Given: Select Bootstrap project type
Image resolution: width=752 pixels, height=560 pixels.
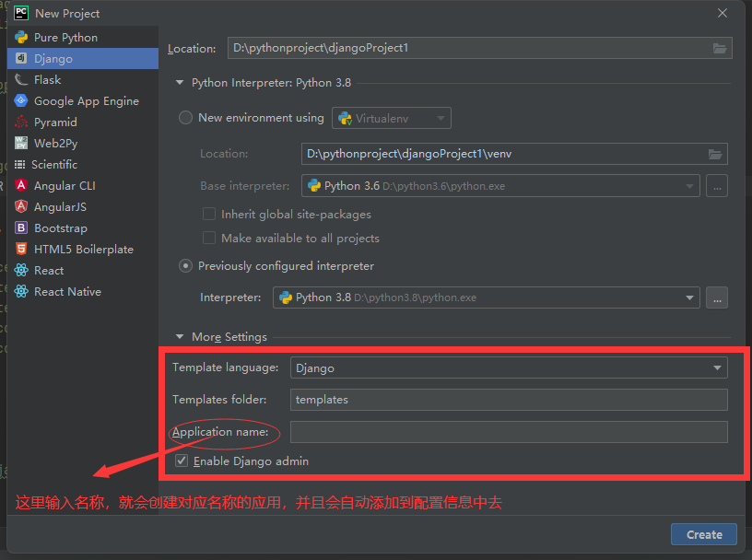Looking at the screenshot, I should pos(83,227).
